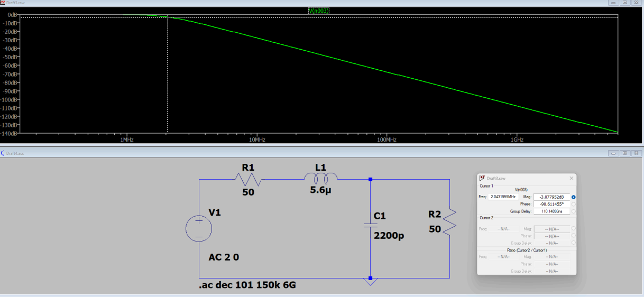The image size is (644, 297).
Task: Click the Cursor 2 Mag N/A field
Action: click(551, 229)
